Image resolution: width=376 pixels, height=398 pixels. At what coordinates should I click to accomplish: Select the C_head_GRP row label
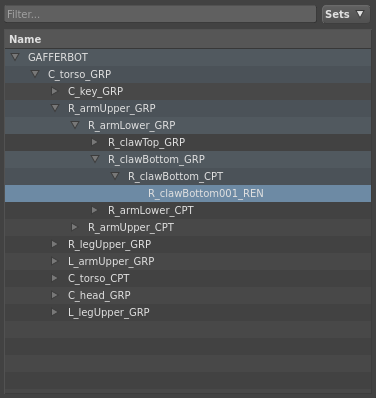click(x=99, y=295)
